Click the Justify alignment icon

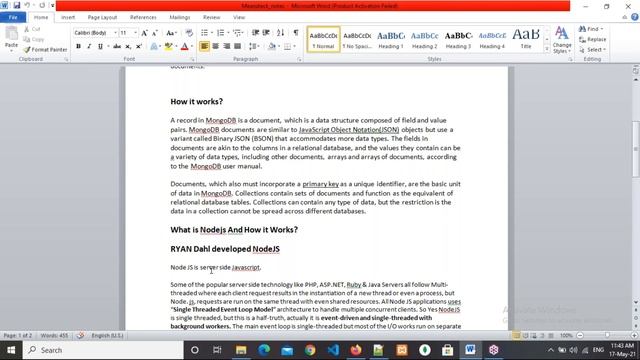pyautogui.click(x=238, y=47)
